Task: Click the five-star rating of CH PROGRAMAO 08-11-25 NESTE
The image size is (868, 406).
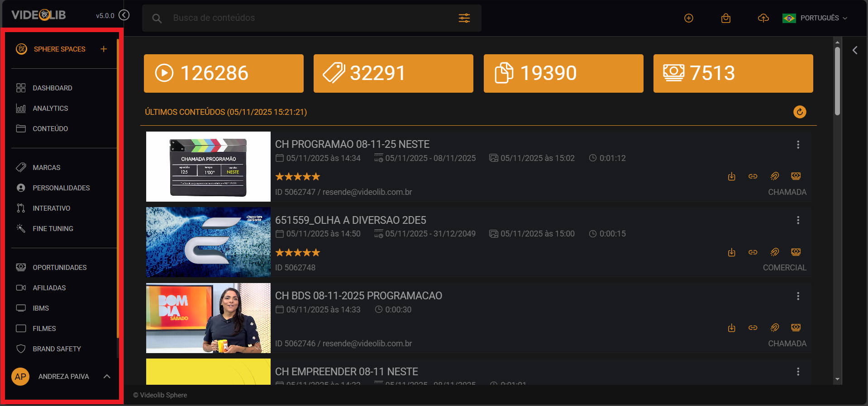Action: pyautogui.click(x=298, y=177)
